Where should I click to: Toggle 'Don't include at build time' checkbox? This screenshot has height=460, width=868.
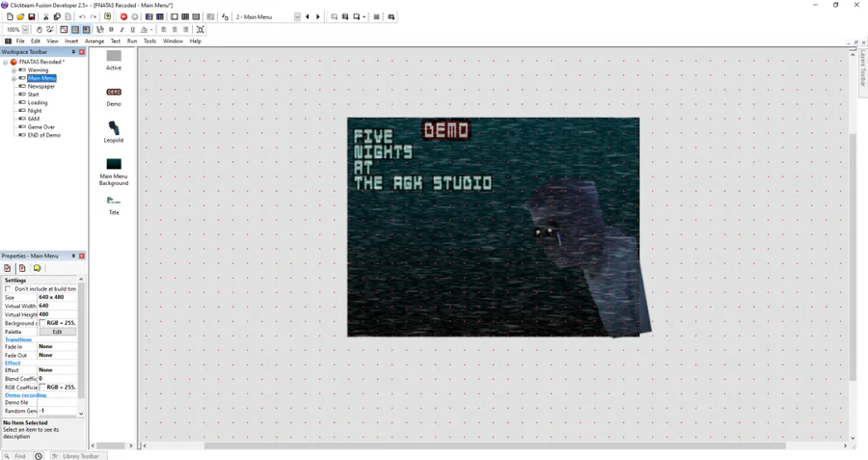pyautogui.click(x=8, y=288)
